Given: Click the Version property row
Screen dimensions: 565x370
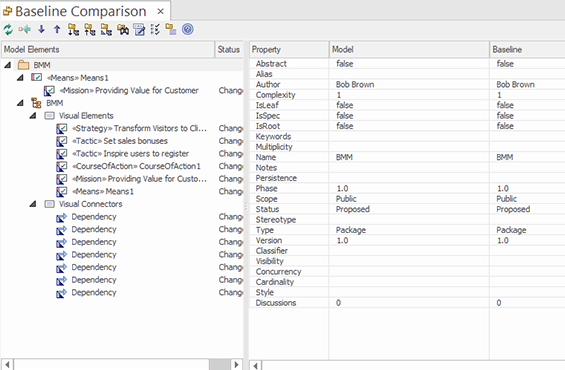Looking at the screenshot, I should tap(407, 240).
